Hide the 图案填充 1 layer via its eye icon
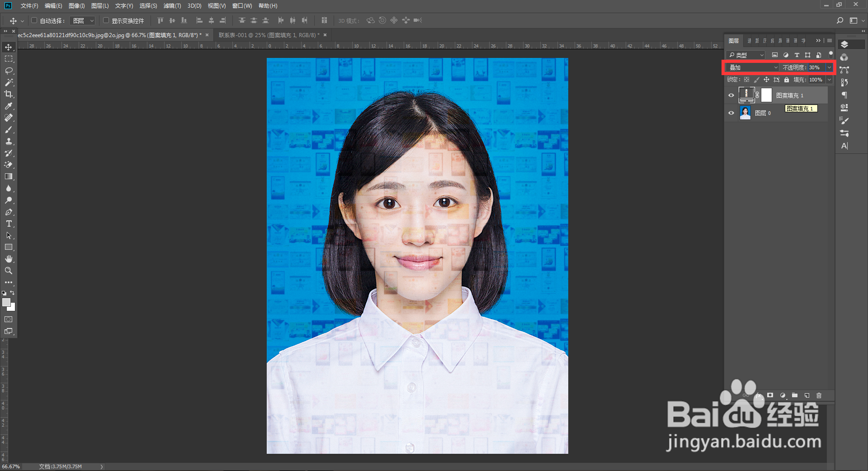Viewport: 868px width, 471px height. pyautogui.click(x=731, y=95)
